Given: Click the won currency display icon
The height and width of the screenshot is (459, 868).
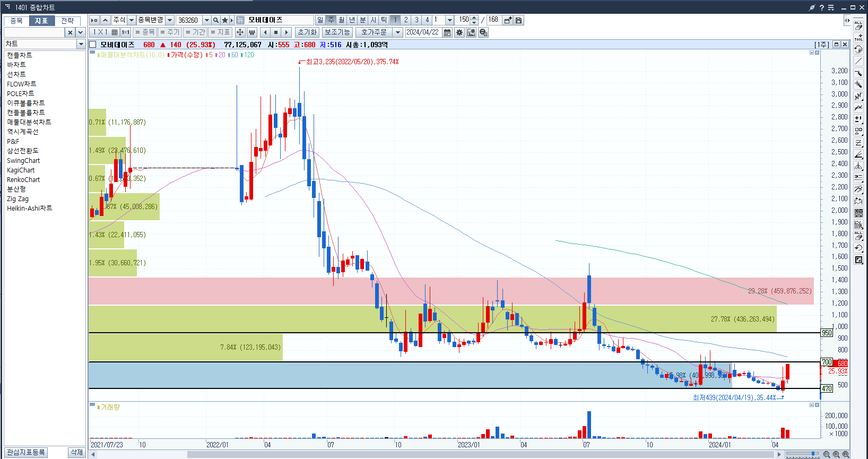Looking at the screenshot, I should (x=252, y=32).
